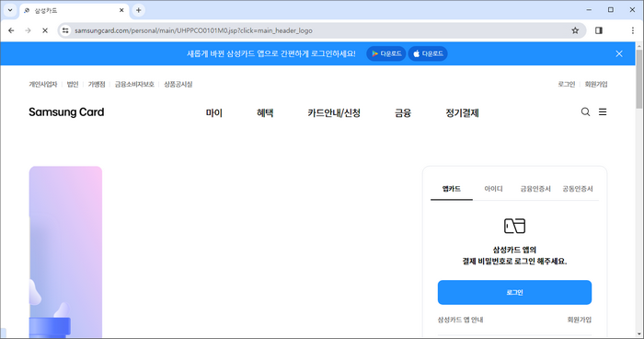The image size is (644, 339).
Task: Toggle the browser side panel
Action: point(599,30)
